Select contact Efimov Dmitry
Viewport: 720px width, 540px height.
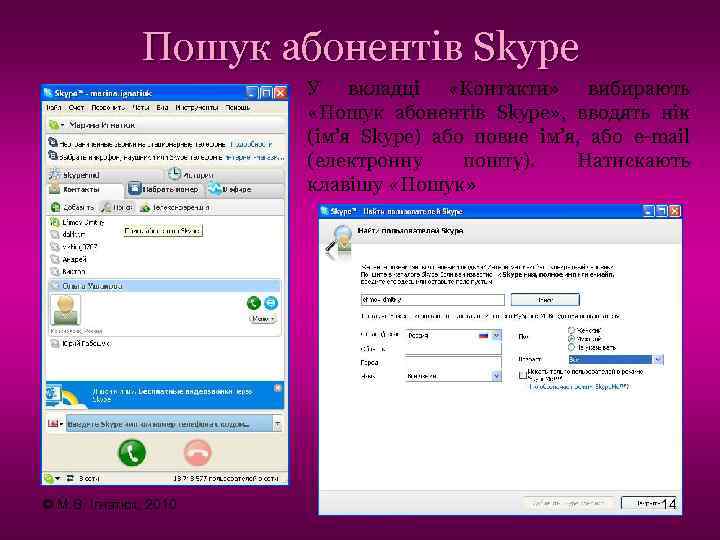tap(83, 222)
